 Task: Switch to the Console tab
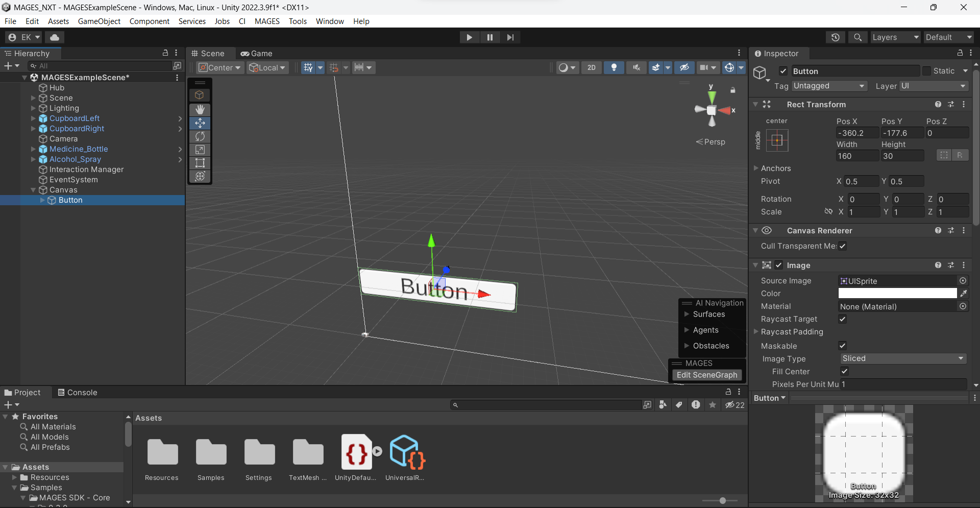click(x=77, y=392)
